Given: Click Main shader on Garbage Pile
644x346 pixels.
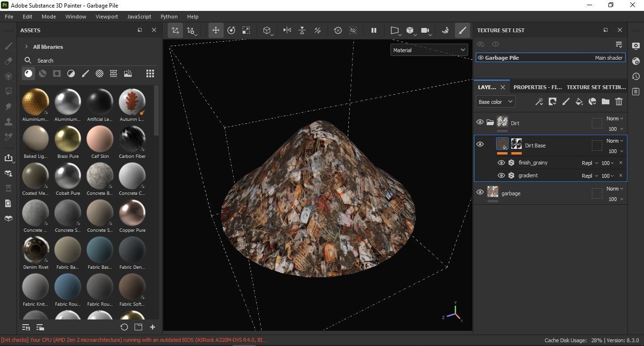Looking at the screenshot, I should [x=609, y=58].
